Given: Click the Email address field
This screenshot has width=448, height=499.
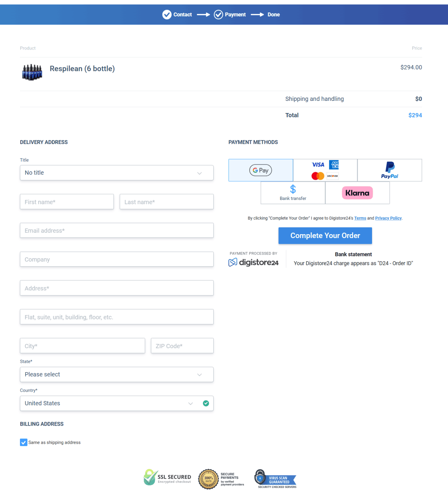Looking at the screenshot, I should tap(117, 230).
